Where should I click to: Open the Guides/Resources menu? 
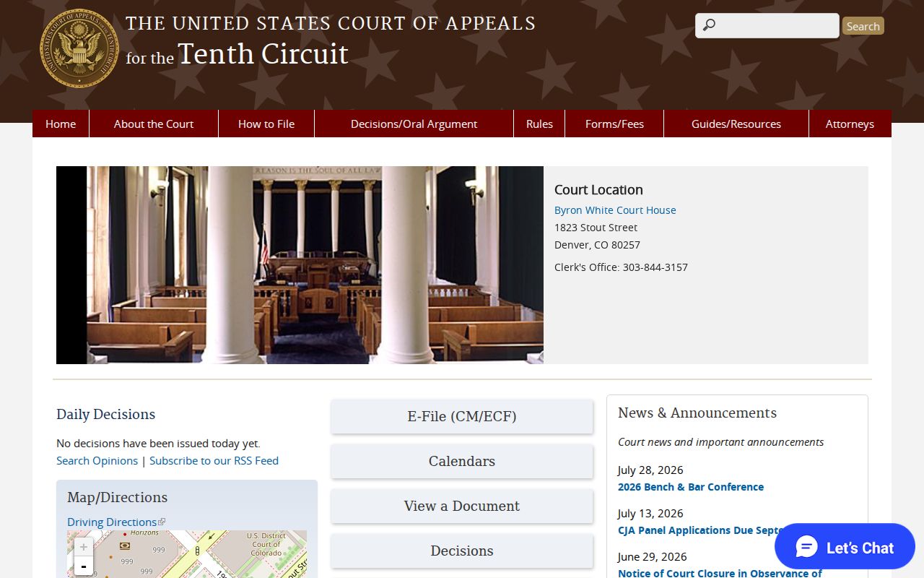pos(736,124)
